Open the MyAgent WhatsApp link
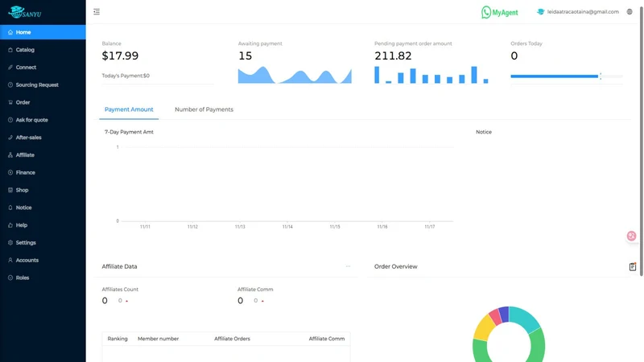The width and height of the screenshot is (644, 362). [x=499, y=12]
